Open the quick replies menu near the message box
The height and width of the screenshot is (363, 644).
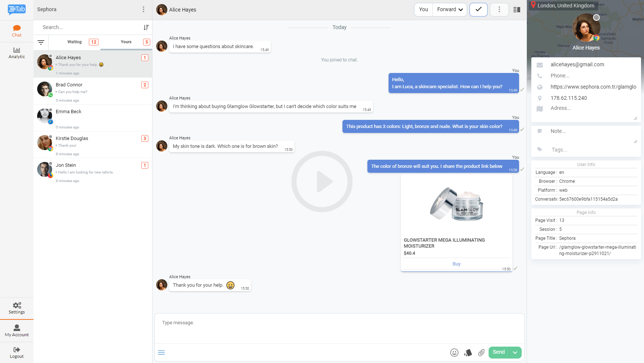click(161, 352)
